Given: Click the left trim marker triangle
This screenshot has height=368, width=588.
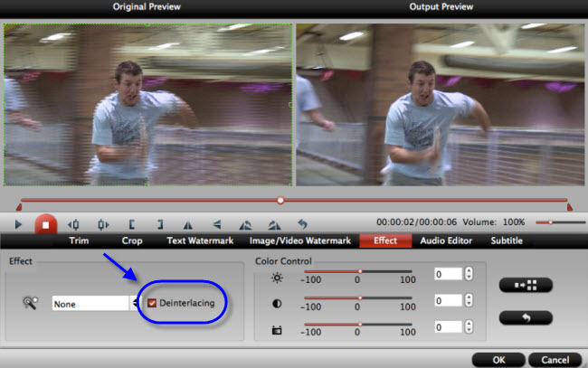Looking at the screenshot, I should (19, 206).
